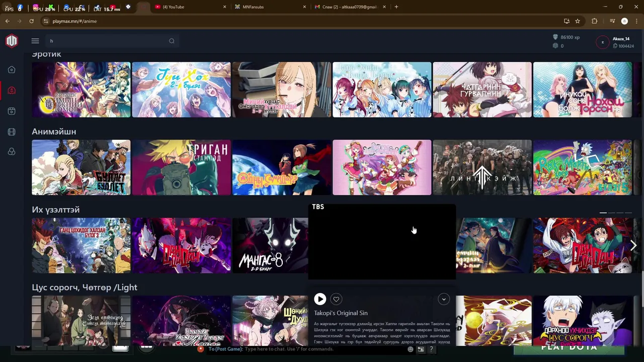Open Akaza_14 profile avatar
This screenshot has height=362, width=644.
(x=602, y=42)
